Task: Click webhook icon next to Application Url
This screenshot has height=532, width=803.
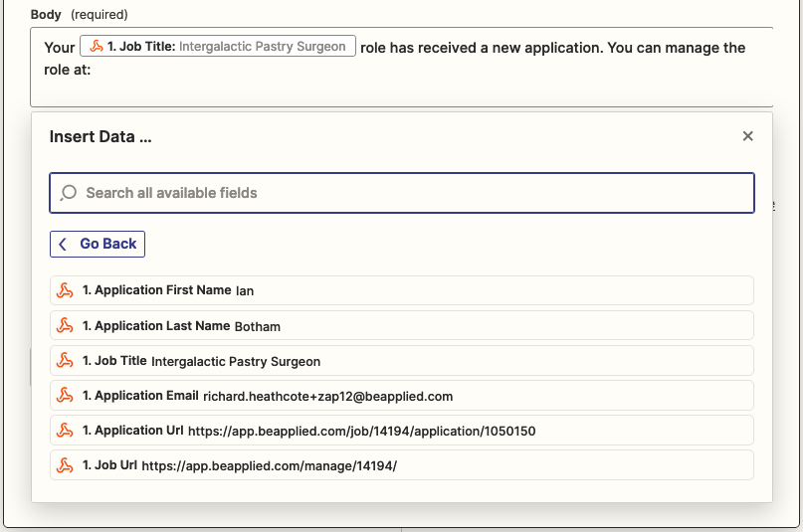Action: [x=65, y=431]
